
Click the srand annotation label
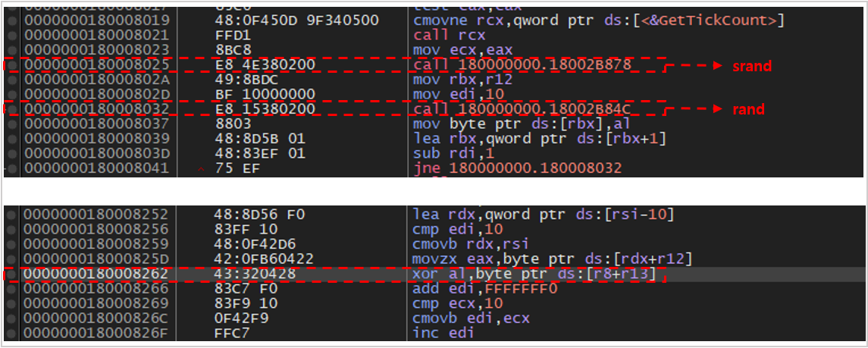(x=751, y=66)
